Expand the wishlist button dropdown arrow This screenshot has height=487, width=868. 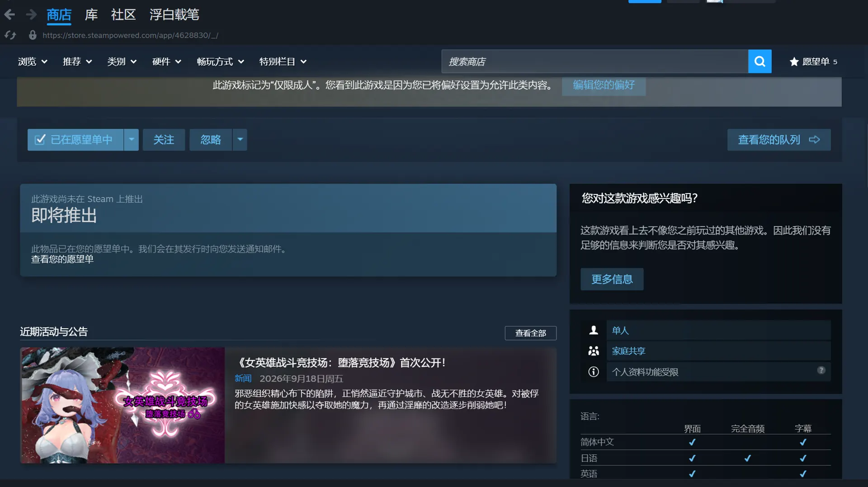[131, 140]
